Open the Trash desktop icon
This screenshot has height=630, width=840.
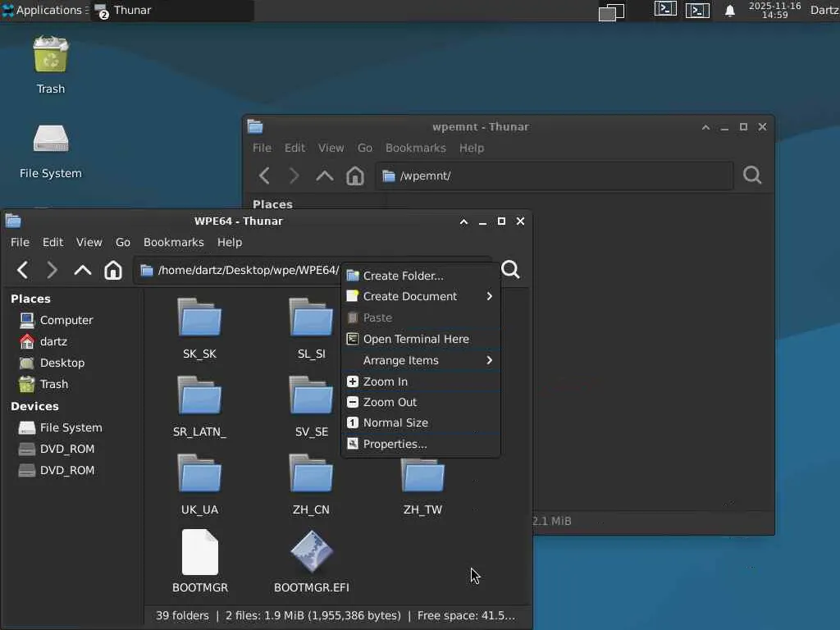point(51,57)
